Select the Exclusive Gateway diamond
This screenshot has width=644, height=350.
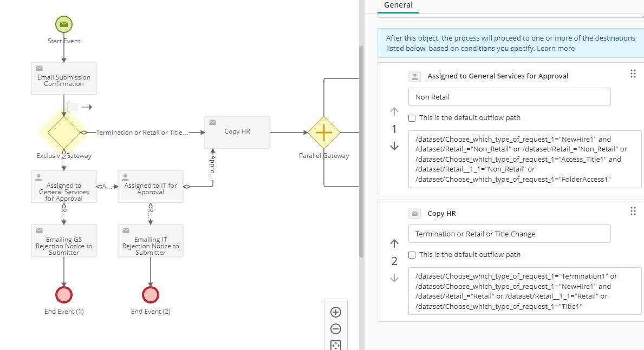(x=64, y=132)
